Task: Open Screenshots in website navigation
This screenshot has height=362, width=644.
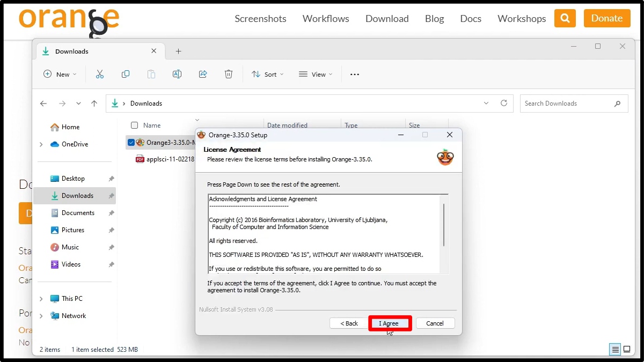Action: 260,18
